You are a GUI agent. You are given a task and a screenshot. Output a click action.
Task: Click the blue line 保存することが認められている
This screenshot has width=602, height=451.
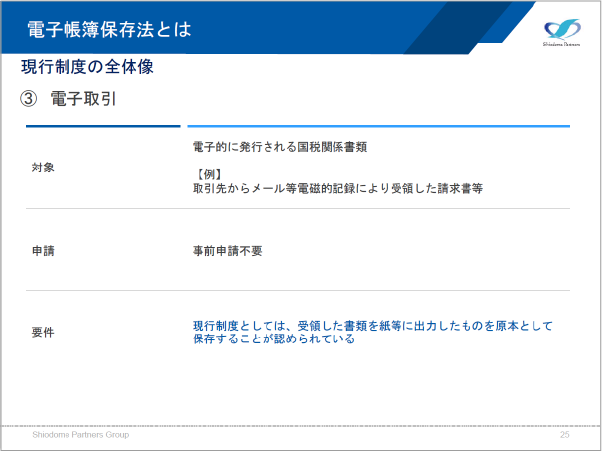pyautogui.click(x=274, y=339)
